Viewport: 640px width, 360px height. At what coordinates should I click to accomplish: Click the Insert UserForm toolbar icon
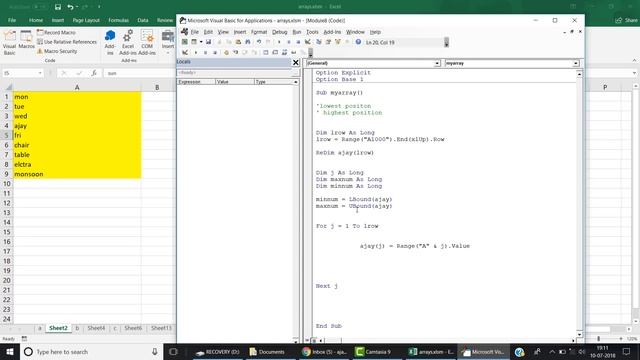194,42
